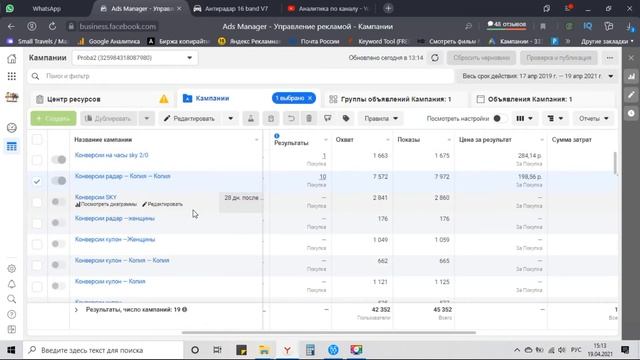Click the Проверка и публикация button
This screenshot has width=640, height=360.
559,58
